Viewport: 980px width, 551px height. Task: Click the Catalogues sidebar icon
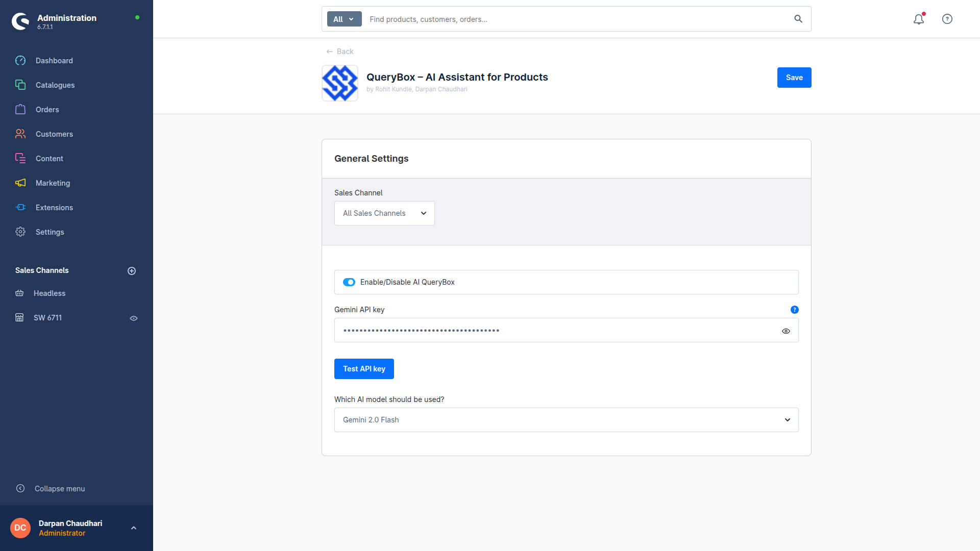(x=20, y=85)
